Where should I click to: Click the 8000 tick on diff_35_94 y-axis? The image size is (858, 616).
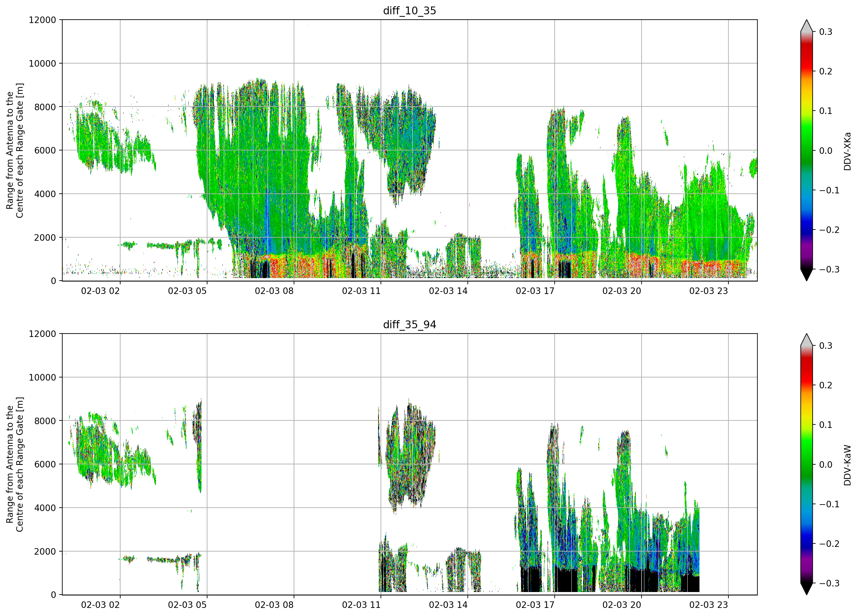(x=45, y=421)
